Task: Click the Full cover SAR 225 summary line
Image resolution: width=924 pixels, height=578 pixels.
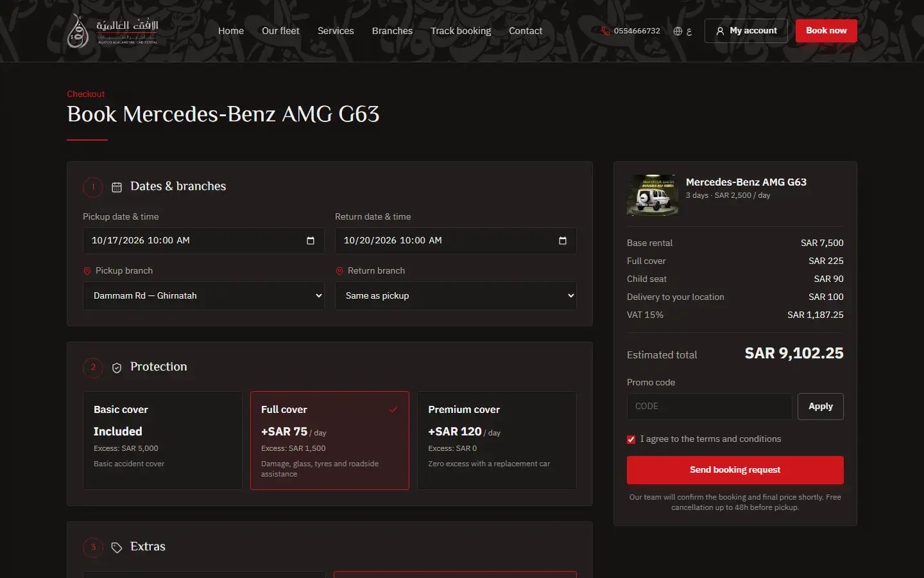Action: click(x=735, y=261)
